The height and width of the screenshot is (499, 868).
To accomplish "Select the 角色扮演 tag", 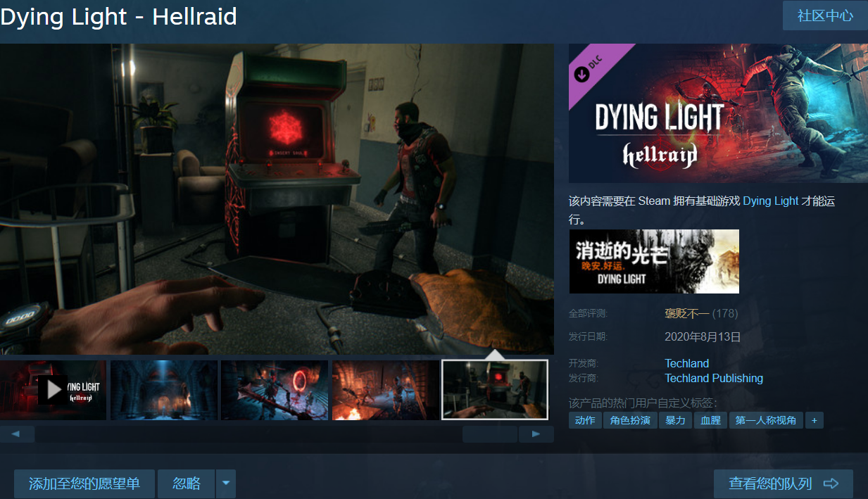I will (x=630, y=420).
